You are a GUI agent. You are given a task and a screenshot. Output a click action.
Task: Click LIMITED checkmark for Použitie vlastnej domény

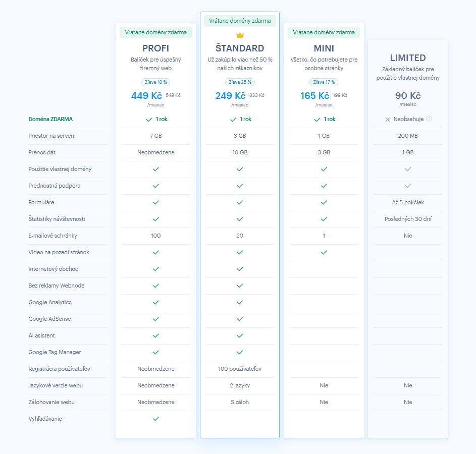408,169
